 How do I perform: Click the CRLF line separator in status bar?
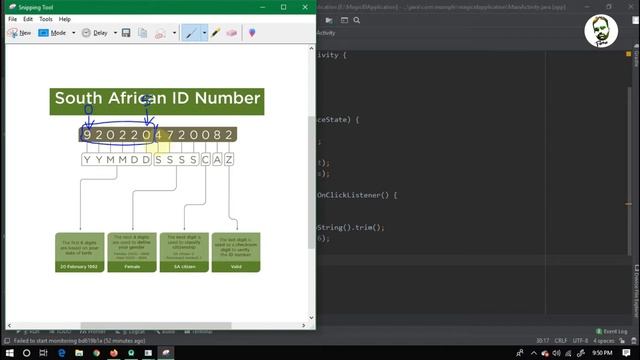click(560, 340)
